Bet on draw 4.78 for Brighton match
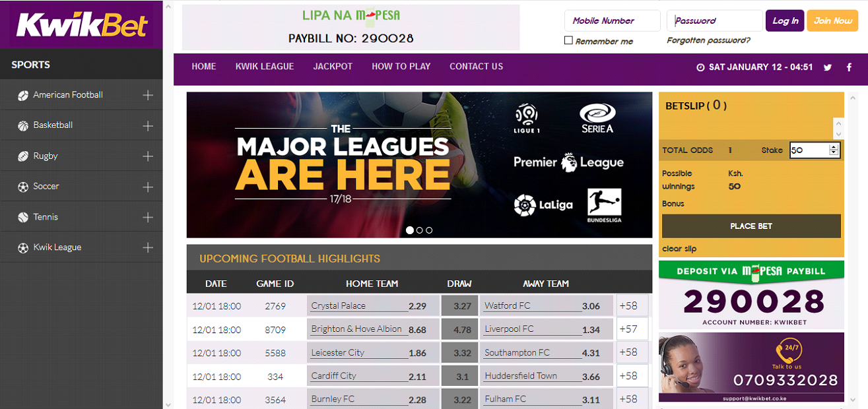This screenshot has height=409, width=868. click(x=459, y=329)
